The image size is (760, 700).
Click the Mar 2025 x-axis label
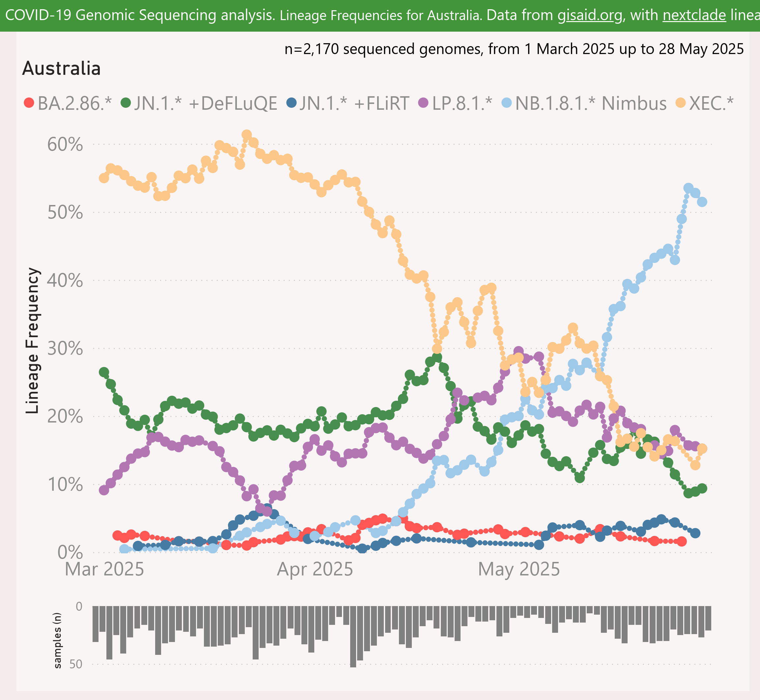104,569
